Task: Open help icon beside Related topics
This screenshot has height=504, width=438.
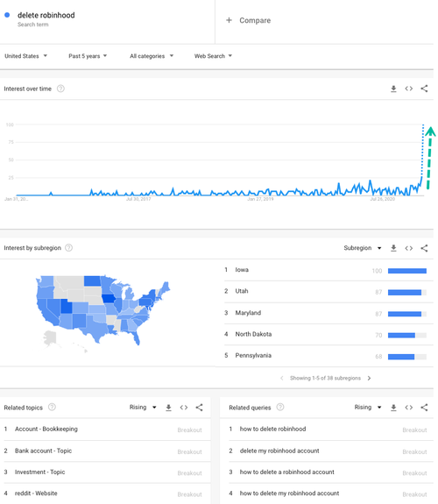Action: [x=52, y=408]
